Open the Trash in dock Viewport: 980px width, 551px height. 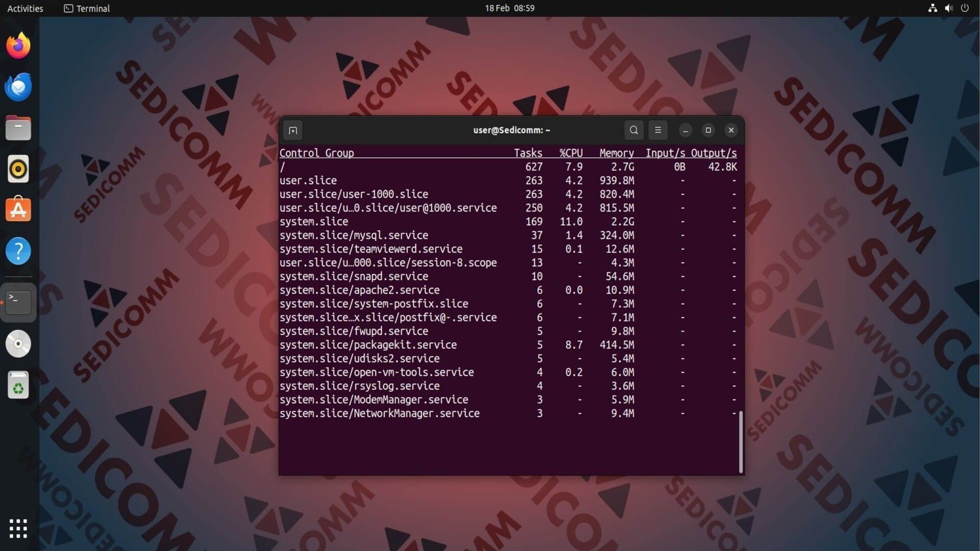(x=18, y=385)
